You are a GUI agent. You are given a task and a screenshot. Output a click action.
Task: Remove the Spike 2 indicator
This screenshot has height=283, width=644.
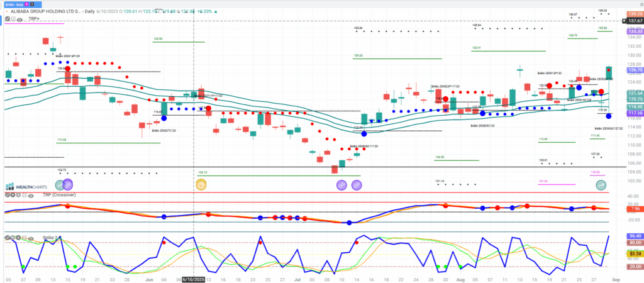click(x=8, y=238)
